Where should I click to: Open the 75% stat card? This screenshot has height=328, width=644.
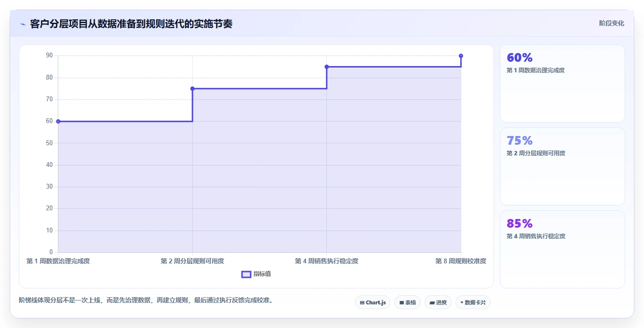[563, 166]
